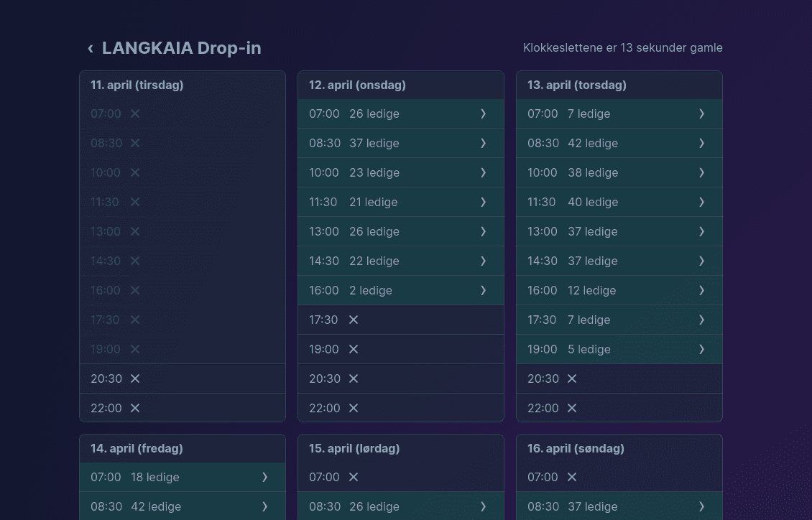This screenshot has width=812, height=520.
Task: Select the 12. april 11:30 slot with 21 ledige
Action: point(401,203)
